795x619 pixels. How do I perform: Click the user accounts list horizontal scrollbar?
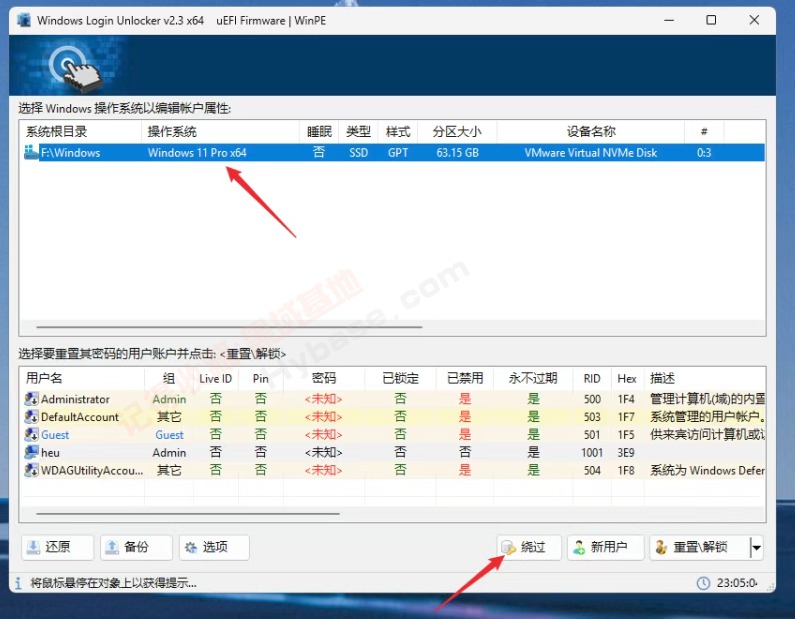click(188, 514)
